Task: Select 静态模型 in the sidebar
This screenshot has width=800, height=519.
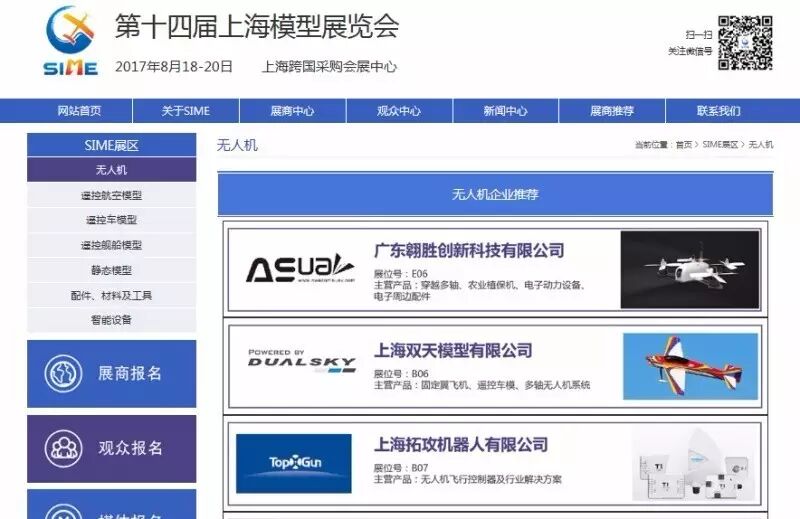Action: coord(111,270)
